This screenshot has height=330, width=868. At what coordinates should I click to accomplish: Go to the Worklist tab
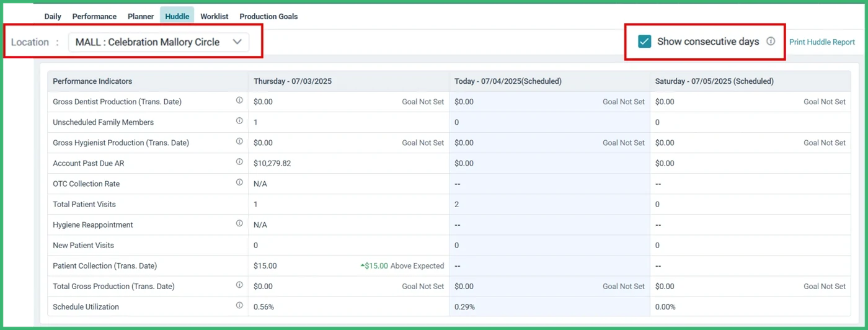(215, 17)
